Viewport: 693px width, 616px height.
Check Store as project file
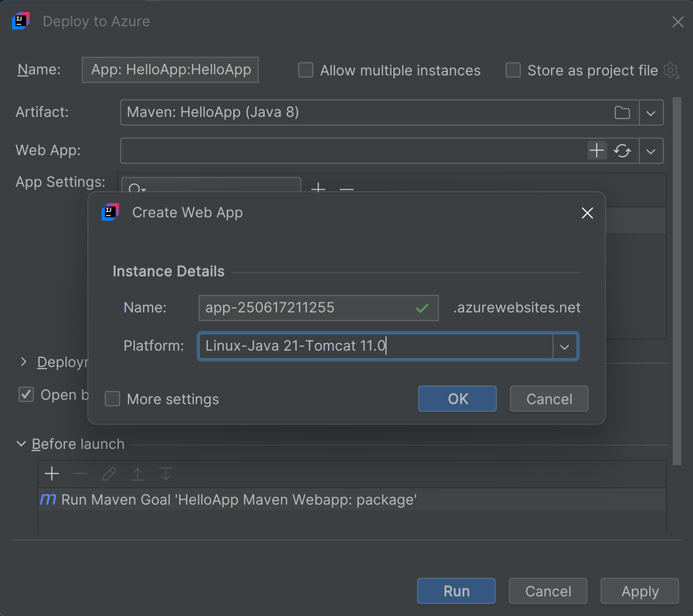pos(513,70)
